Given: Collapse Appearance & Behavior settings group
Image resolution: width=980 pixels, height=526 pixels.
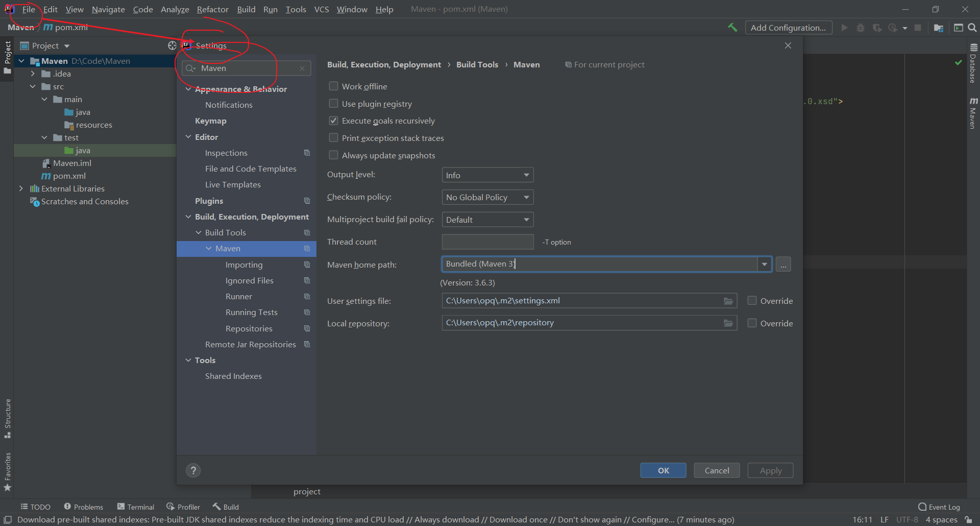Looking at the screenshot, I should 188,89.
